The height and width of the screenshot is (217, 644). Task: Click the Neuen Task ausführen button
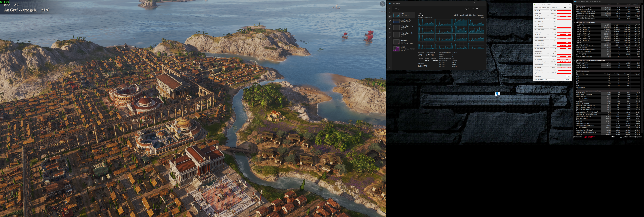(x=472, y=9)
